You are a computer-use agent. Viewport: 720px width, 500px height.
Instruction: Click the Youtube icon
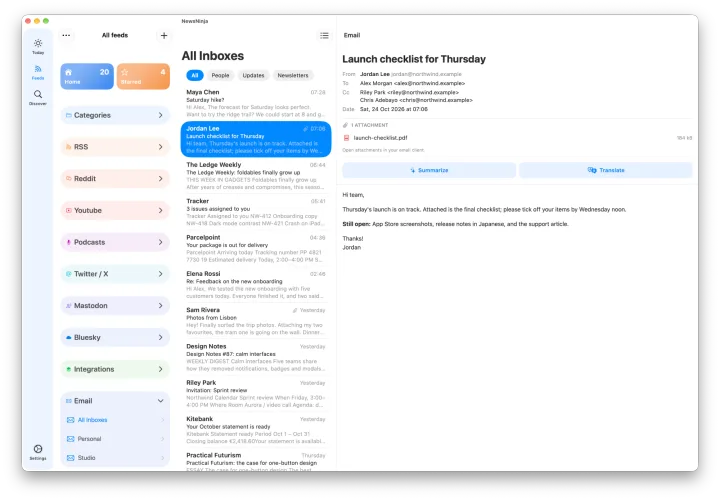coord(68,210)
